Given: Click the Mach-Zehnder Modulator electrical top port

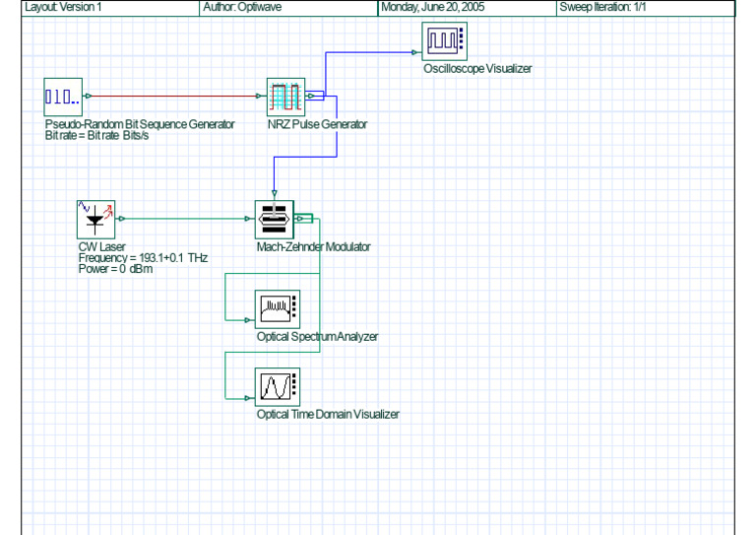Looking at the screenshot, I should [275, 194].
